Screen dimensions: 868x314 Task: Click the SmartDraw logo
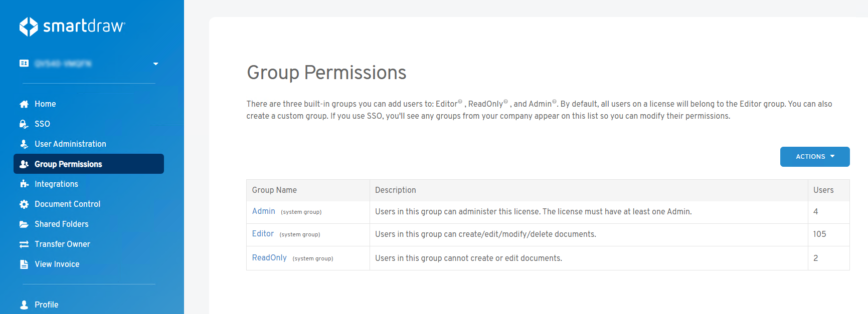pos(72,27)
